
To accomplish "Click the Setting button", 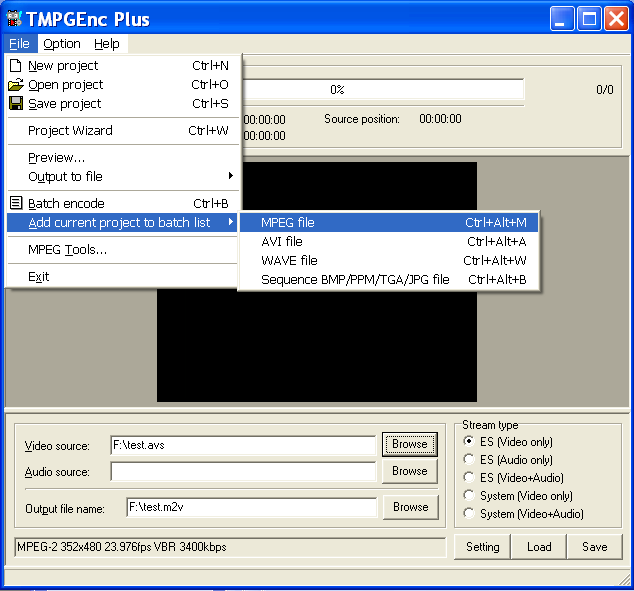I will pyautogui.click(x=482, y=547).
